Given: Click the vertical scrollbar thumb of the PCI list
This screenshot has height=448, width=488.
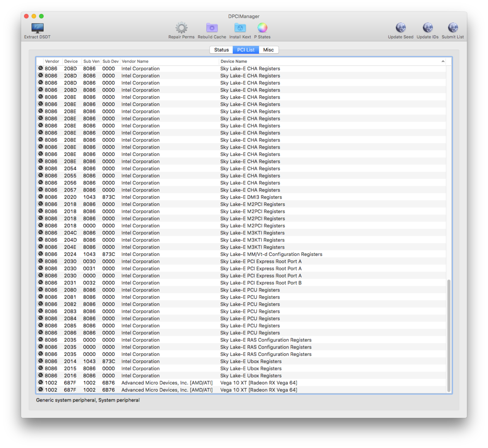Looking at the screenshot, I should click(x=449, y=336).
